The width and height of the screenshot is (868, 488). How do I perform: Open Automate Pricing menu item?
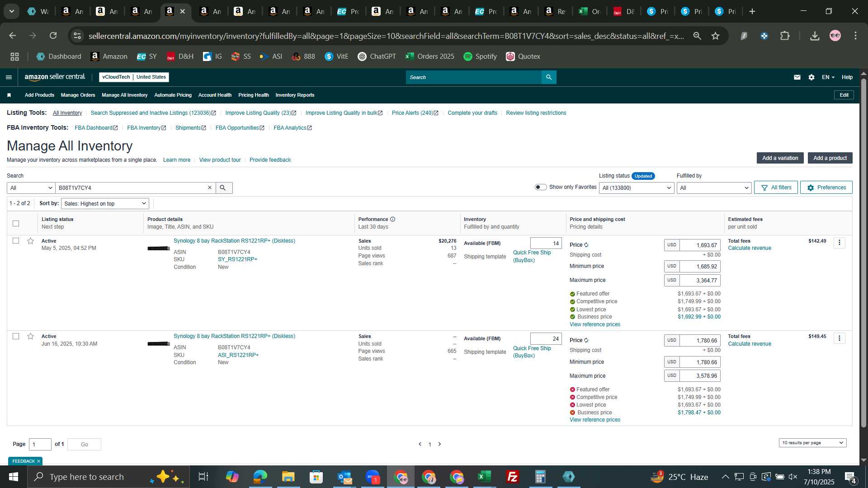(173, 95)
